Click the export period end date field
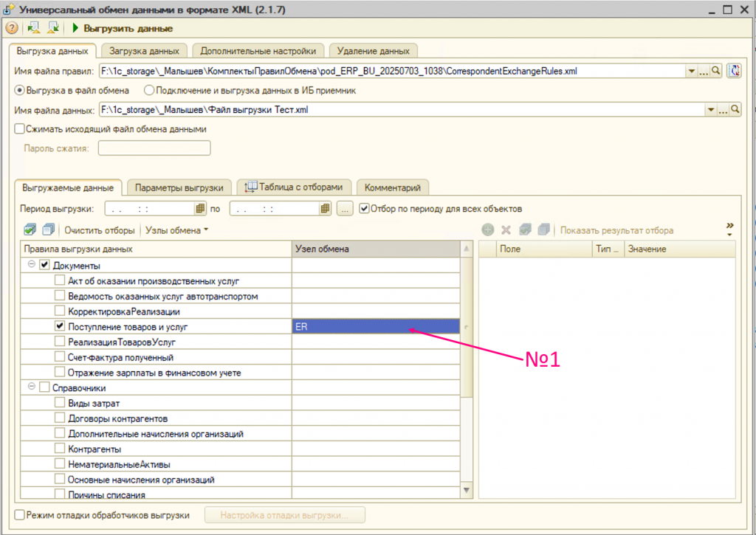The image size is (756, 535). pos(275,209)
